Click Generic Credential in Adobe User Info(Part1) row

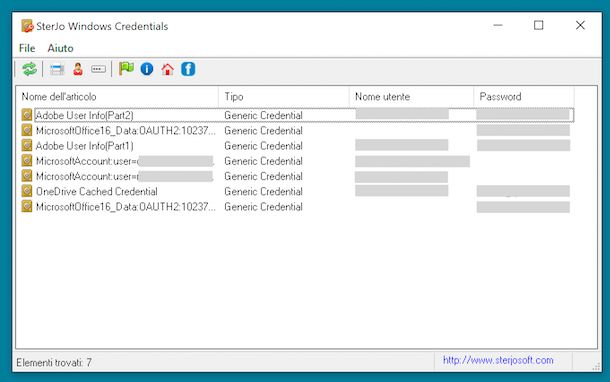tap(263, 146)
